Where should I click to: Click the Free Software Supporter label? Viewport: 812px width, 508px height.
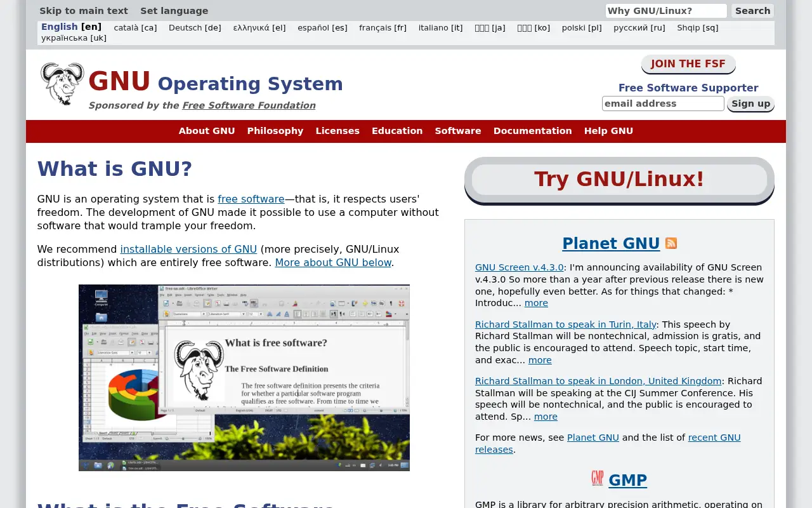click(x=688, y=88)
